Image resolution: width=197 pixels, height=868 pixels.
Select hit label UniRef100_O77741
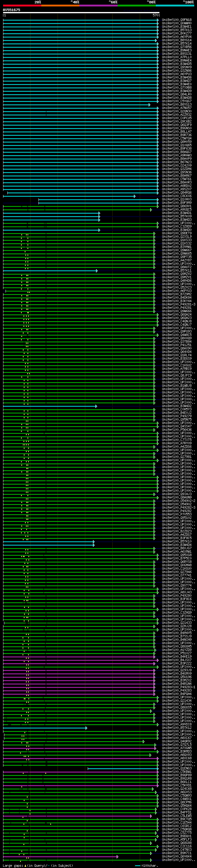(176, 575)
